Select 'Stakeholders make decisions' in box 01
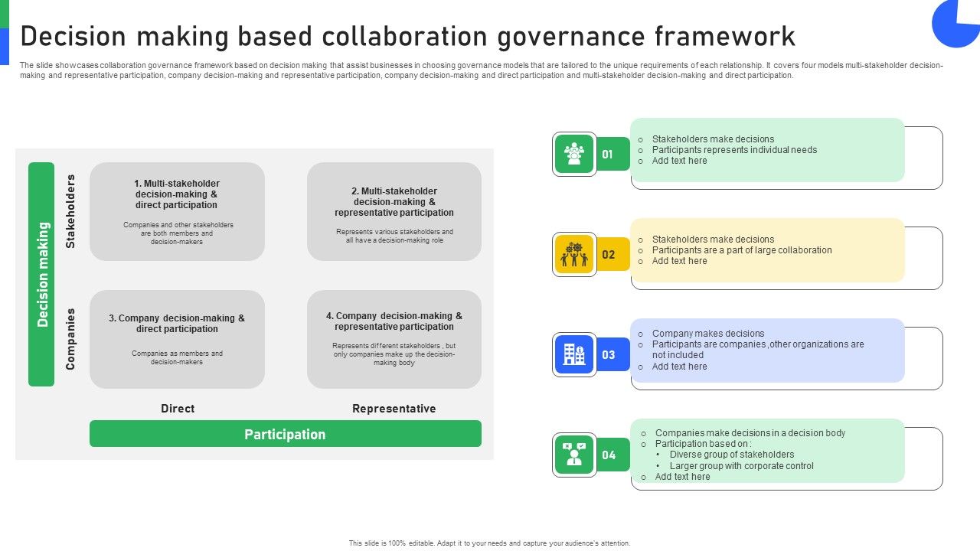The image size is (980, 551). [x=713, y=139]
